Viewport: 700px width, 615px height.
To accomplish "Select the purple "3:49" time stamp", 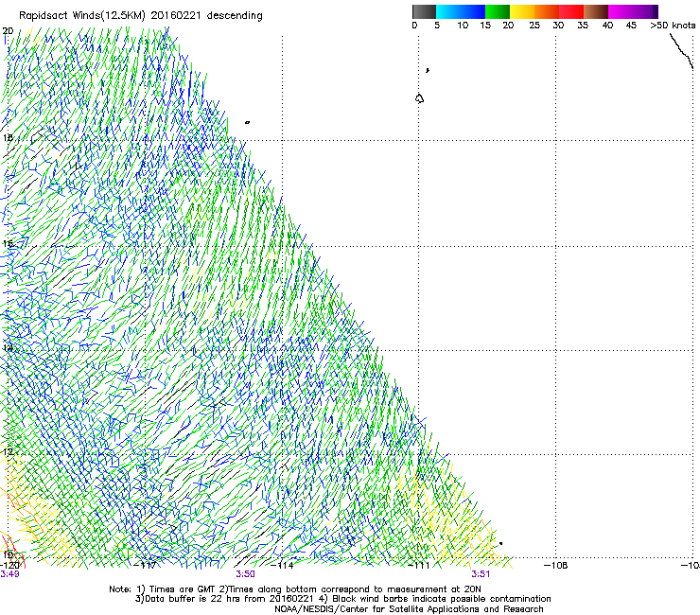I will pyautogui.click(x=9, y=574).
